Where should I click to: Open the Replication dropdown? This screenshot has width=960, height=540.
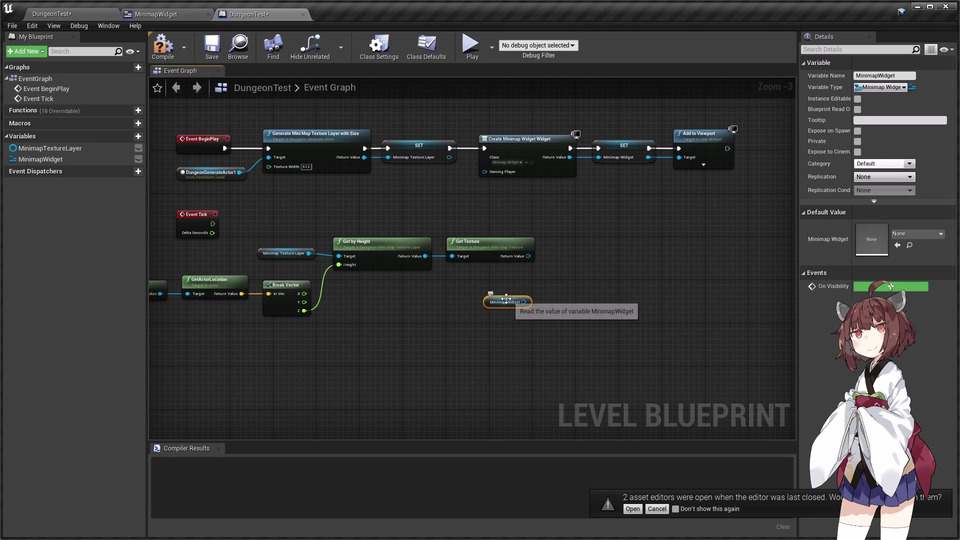click(884, 177)
